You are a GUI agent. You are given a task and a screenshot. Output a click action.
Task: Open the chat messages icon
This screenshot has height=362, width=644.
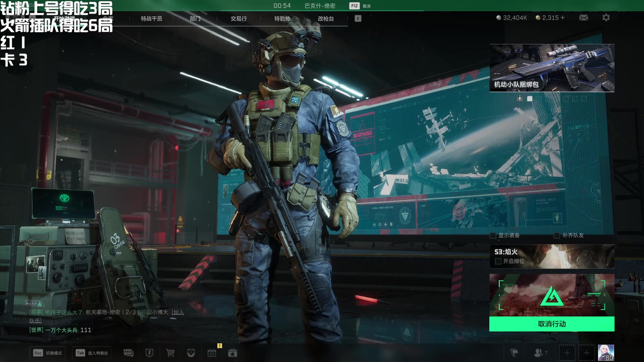128,353
